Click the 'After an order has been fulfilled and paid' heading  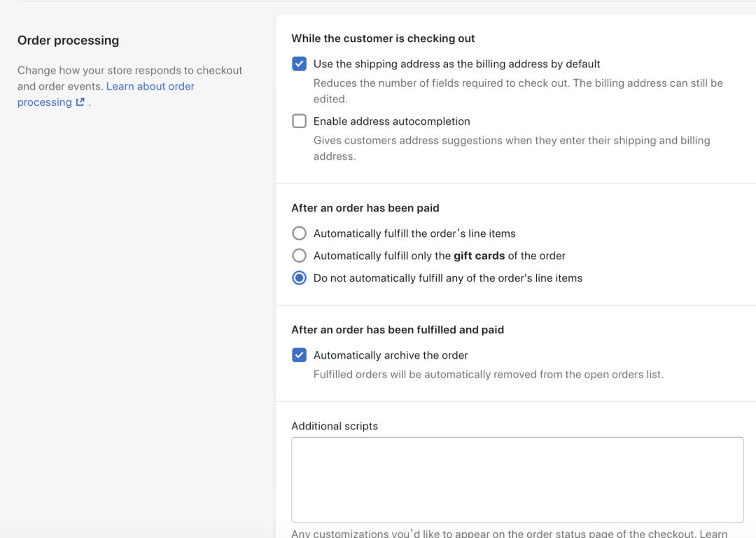click(398, 330)
